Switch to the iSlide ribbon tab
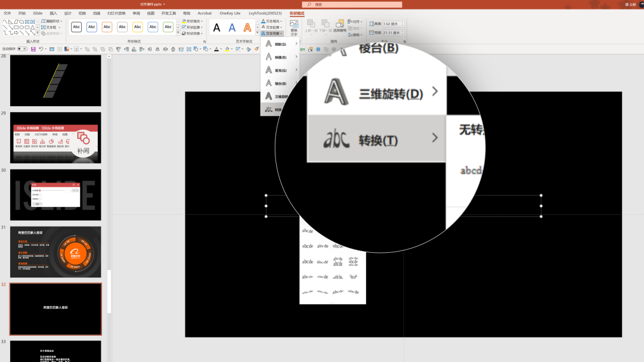 tap(38, 13)
